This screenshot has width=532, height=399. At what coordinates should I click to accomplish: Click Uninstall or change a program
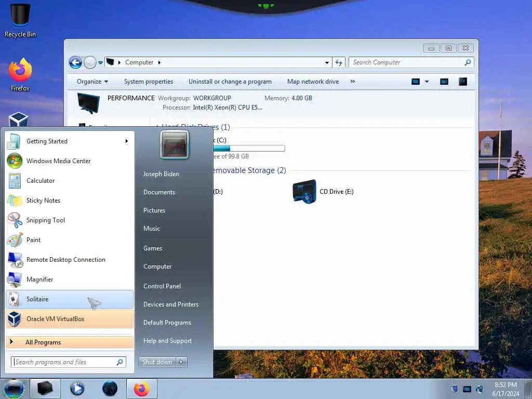pyautogui.click(x=230, y=82)
